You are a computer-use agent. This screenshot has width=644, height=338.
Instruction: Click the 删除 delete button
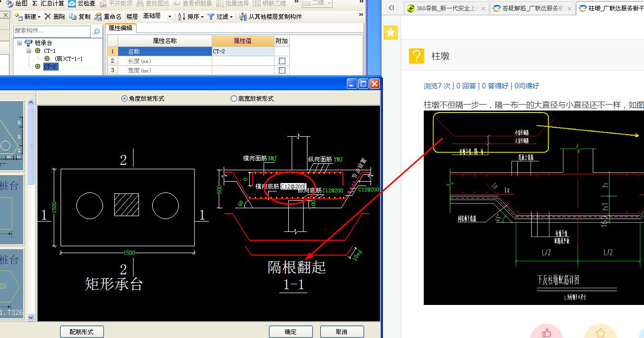[55, 16]
